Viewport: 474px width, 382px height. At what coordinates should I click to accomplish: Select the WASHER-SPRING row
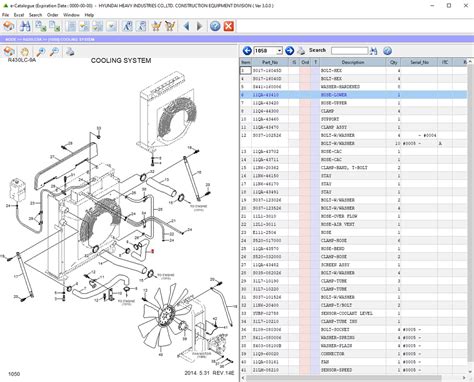[x=354, y=338]
